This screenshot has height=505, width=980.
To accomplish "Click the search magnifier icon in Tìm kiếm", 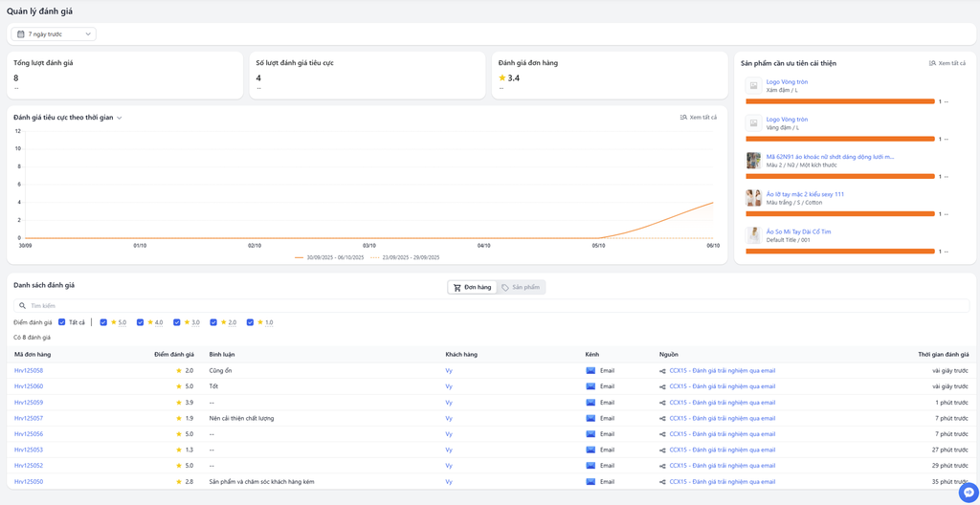I will point(23,306).
